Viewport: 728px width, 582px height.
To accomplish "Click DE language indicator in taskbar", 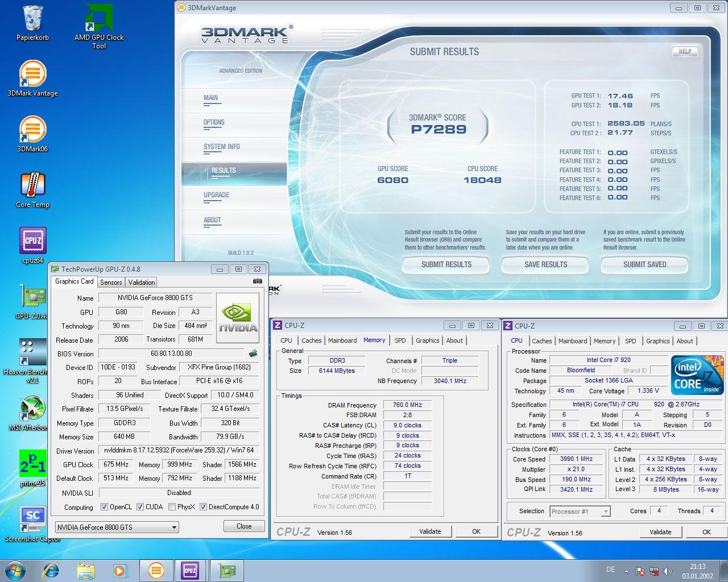I will [x=611, y=569].
